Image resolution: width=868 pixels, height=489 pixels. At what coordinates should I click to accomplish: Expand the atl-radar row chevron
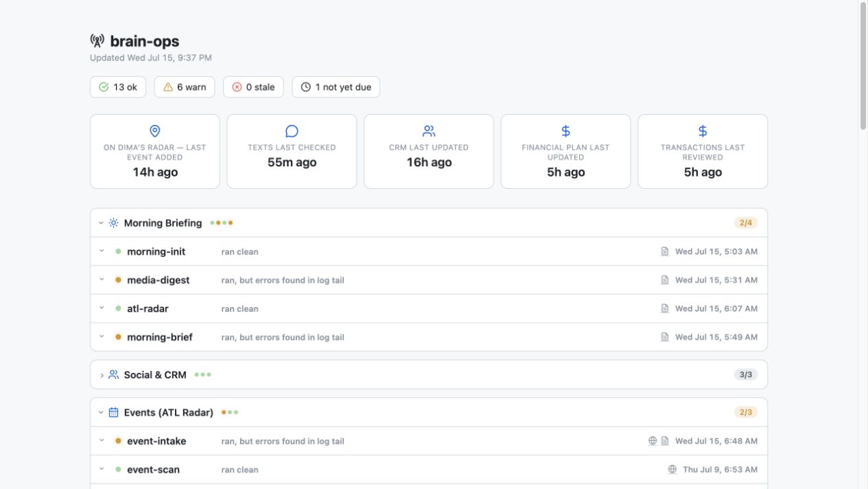click(102, 308)
